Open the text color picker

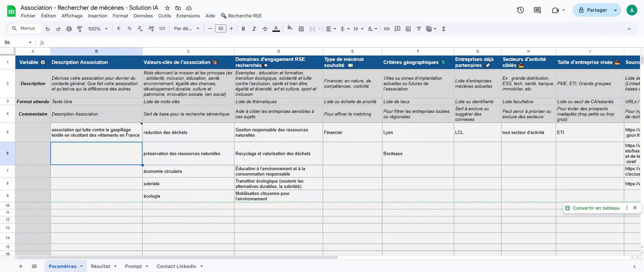pyautogui.click(x=276, y=29)
